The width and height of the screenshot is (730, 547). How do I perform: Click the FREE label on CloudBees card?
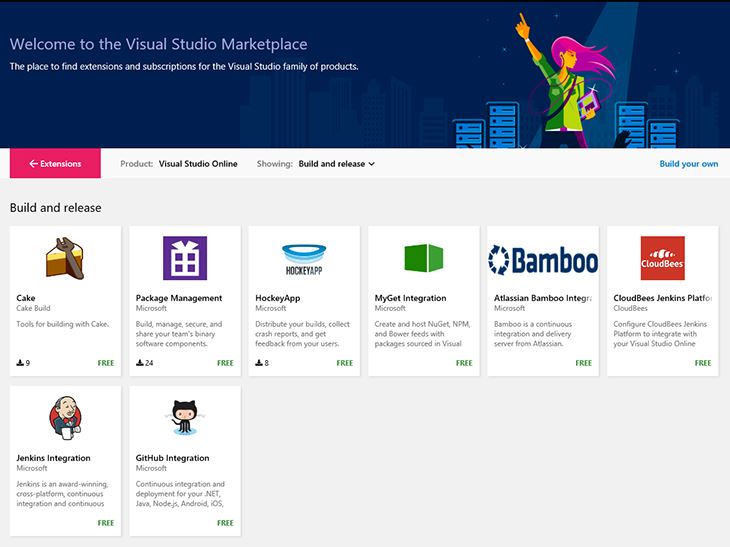(703, 363)
